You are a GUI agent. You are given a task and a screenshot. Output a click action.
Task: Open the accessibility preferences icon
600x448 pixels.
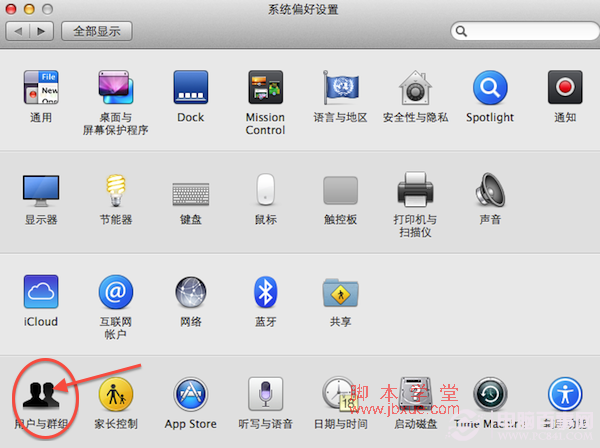pos(565,394)
